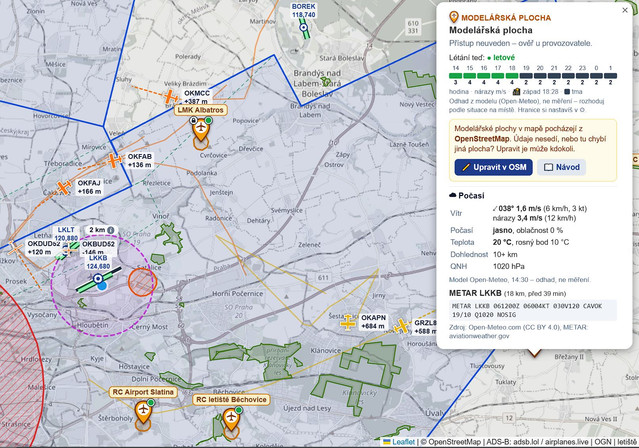Click the OpenStreetMap bold text in notice
The image size is (639, 448).
click(482, 139)
